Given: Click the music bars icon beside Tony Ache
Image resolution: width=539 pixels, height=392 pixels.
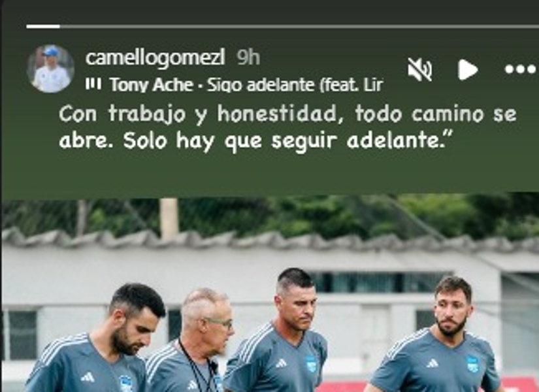Looking at the screenshot, I should coord(93,84).
